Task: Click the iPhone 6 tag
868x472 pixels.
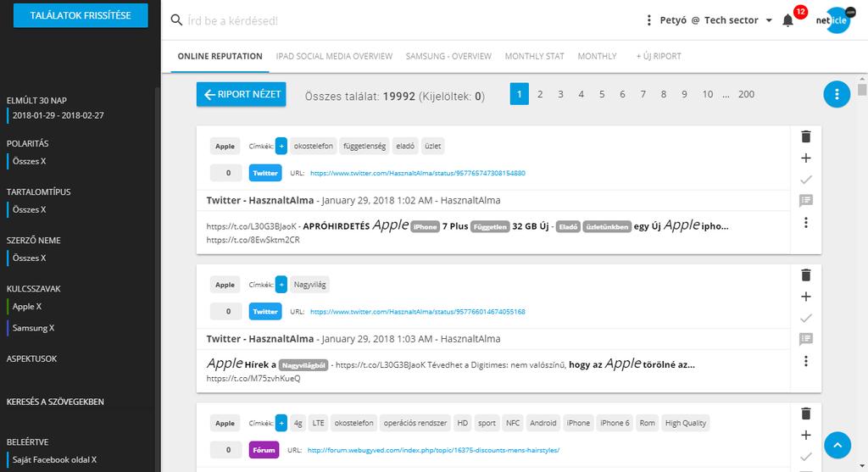Action: [615, 423]
